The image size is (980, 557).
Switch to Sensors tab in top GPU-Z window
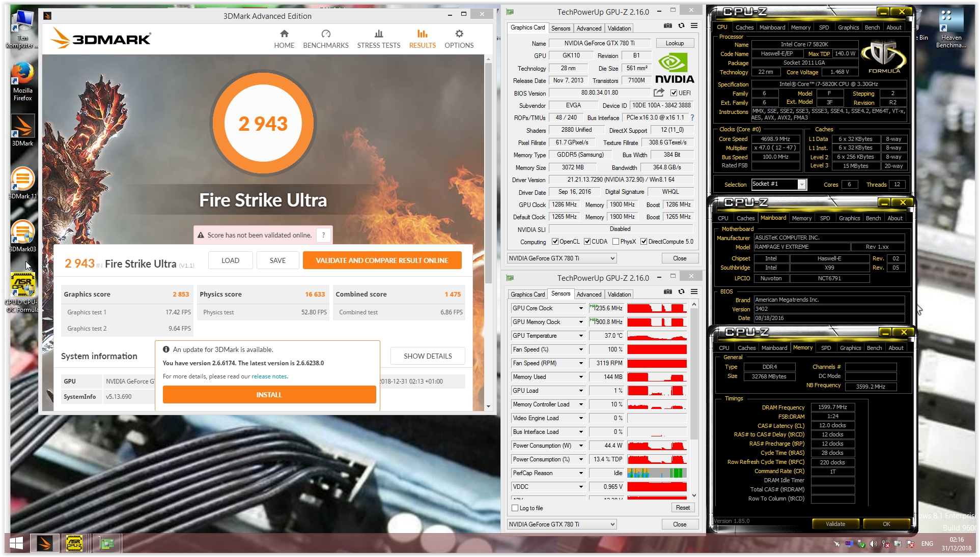click(561, 28)
